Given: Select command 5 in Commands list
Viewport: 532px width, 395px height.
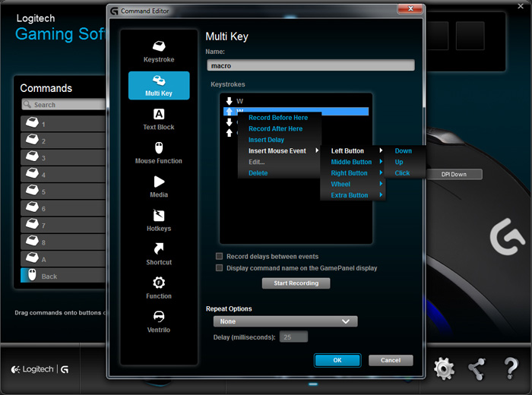Looking at the screenshot, I should pyautogui.click(x=63, y=191).
